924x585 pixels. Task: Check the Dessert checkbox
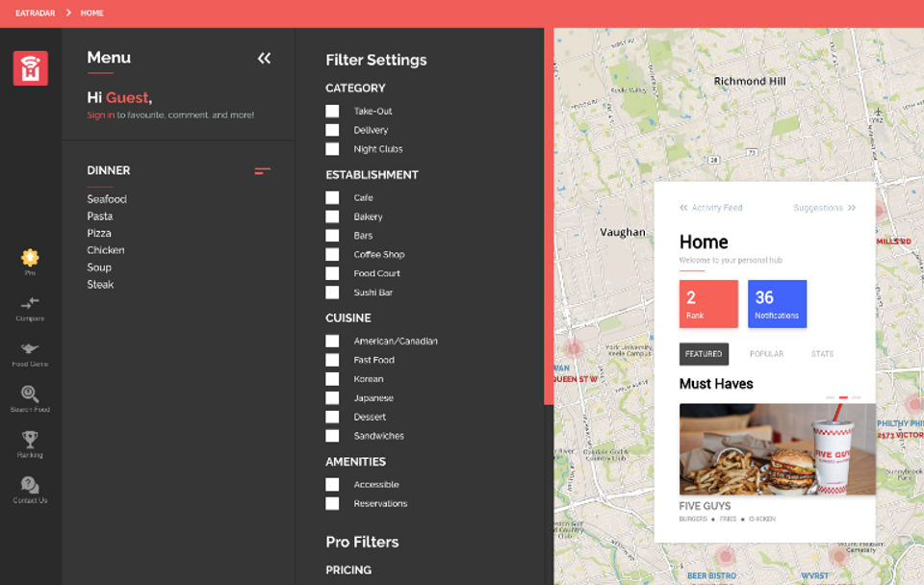click(332, 417)
